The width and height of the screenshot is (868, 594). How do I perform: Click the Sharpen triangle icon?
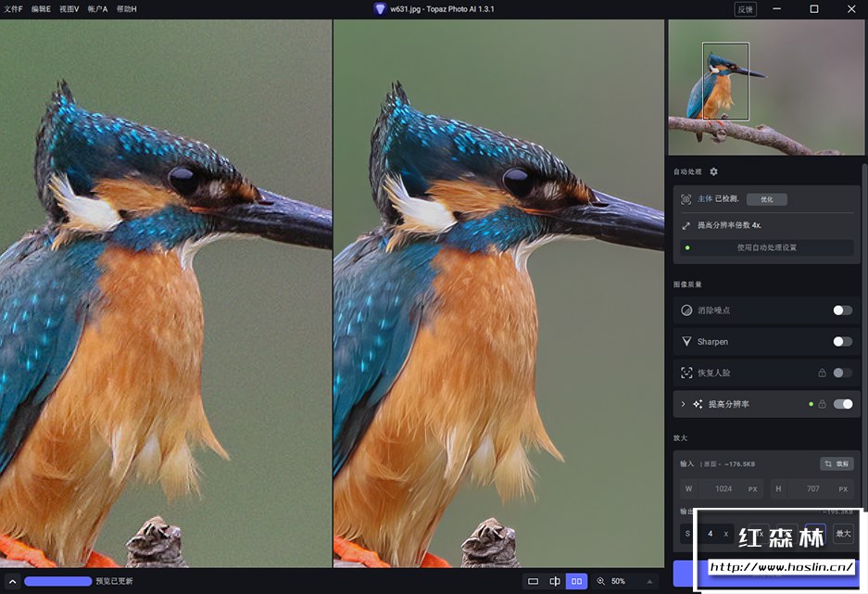686,342
